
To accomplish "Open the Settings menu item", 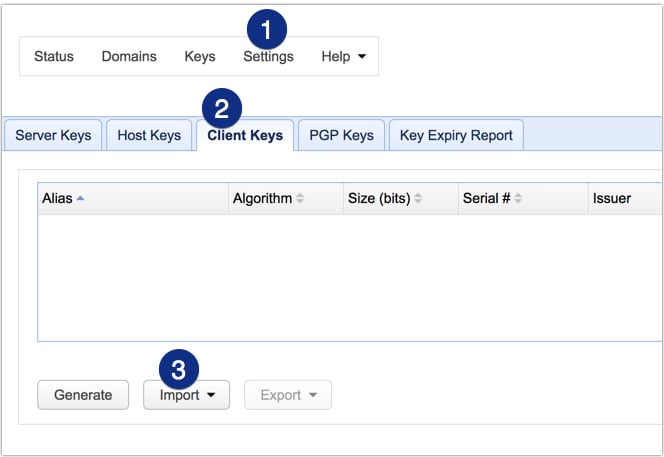I will [268, 57].
